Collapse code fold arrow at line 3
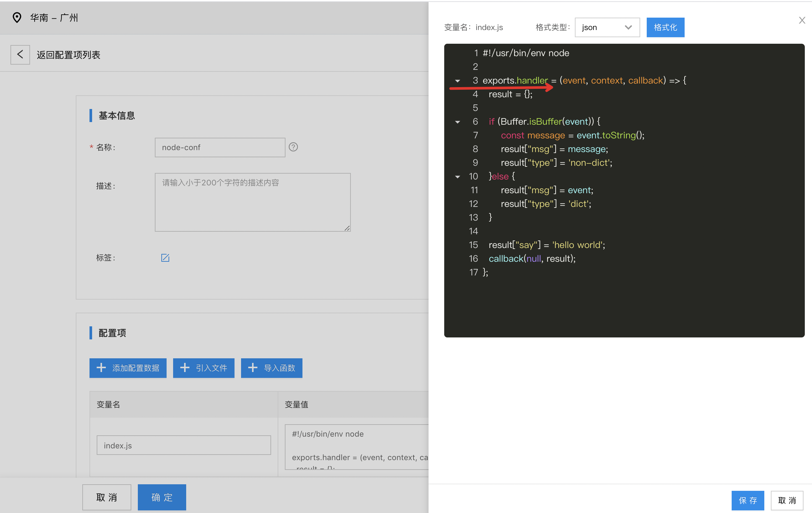The image size is (812, 513). point(458,81)
